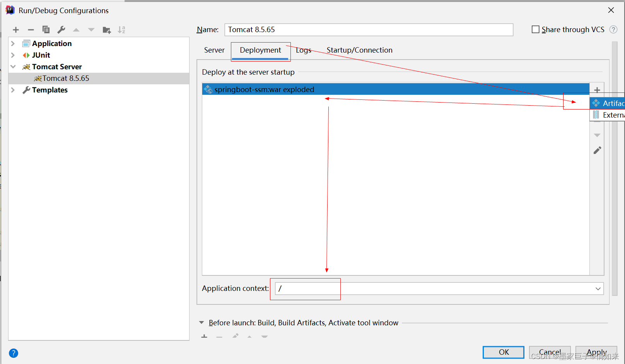Switch to the Startup/Connection tab
Viewport: 625px width, 364px height.
coord(359,50)
